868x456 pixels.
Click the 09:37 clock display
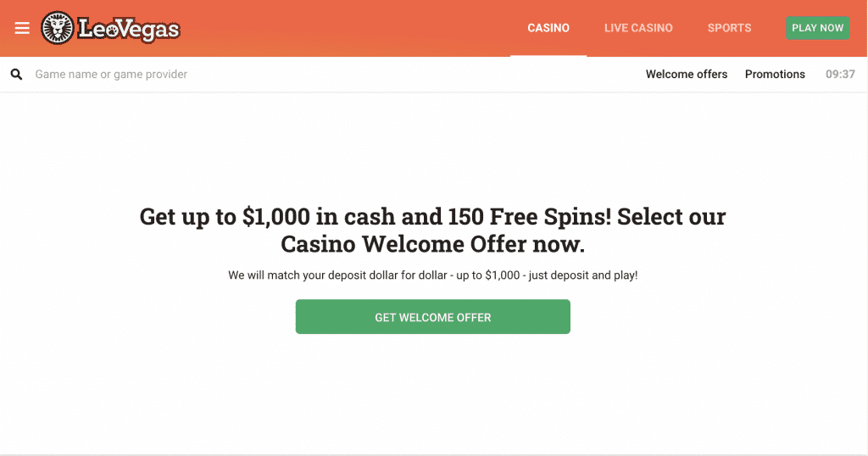840,74
